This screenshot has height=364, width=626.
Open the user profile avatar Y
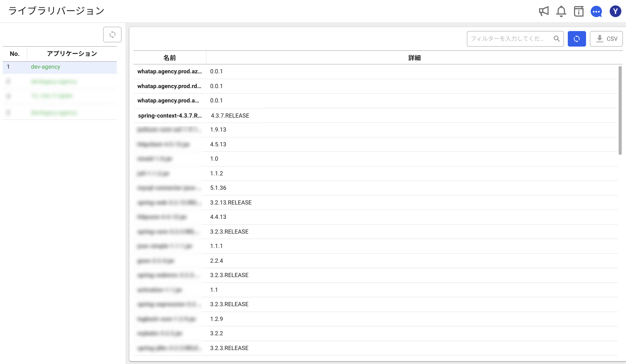click(x=616, y=11)
